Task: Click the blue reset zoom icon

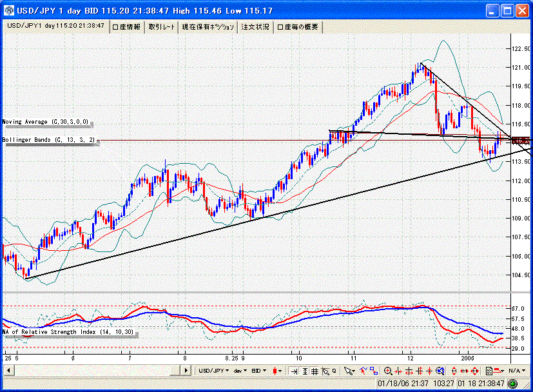Action: coord(440,371)
